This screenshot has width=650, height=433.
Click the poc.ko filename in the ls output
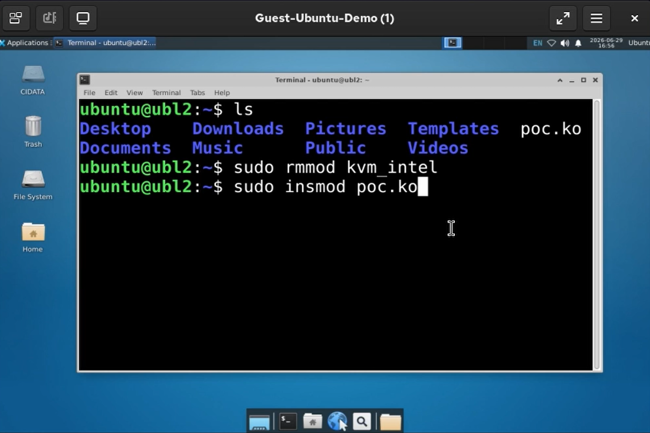point(551,129)
